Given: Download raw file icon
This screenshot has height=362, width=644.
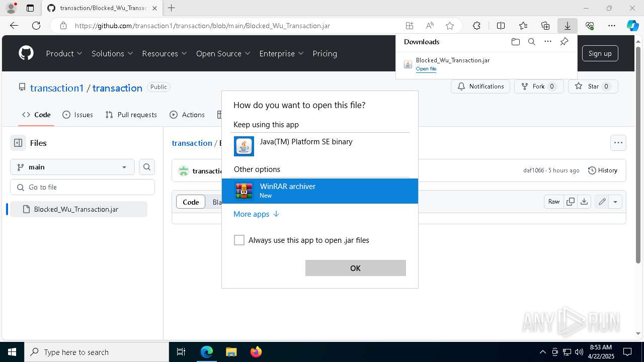Looking at the screenshot, I should (x=584, y=202).
